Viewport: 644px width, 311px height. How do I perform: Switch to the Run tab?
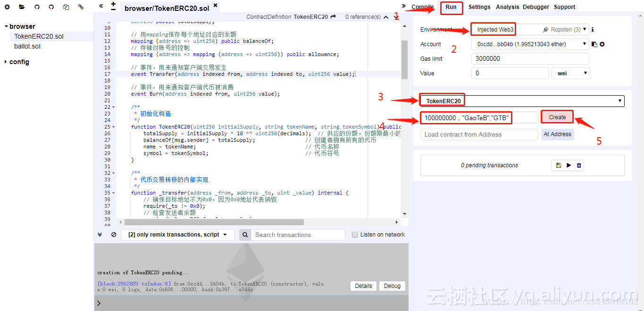(x=451, y=7)
